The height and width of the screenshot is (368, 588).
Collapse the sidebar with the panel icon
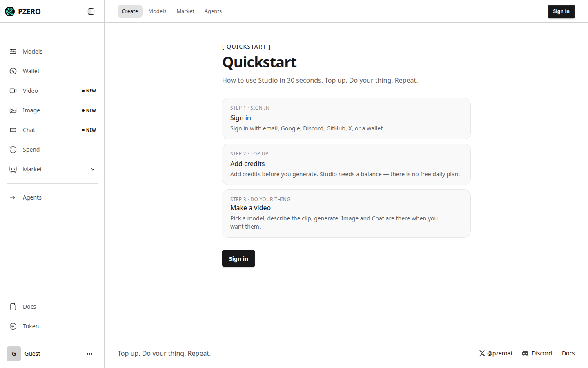91,11
